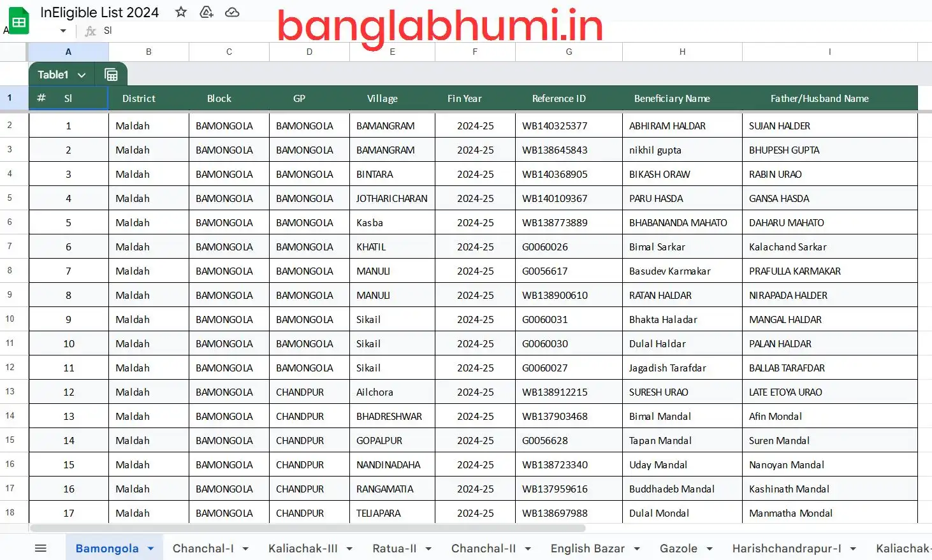Image resolution: width=932 pixels, height=560 pixels.
Task: Open Ratua-II tab dropdown arrow
Action: pyautogui.click(x=428, y=549)
